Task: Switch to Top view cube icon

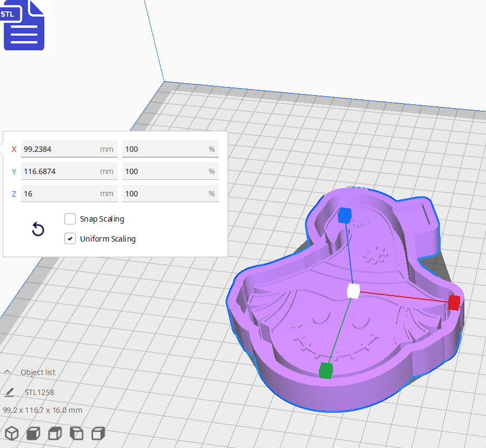Action: [54, 433]
